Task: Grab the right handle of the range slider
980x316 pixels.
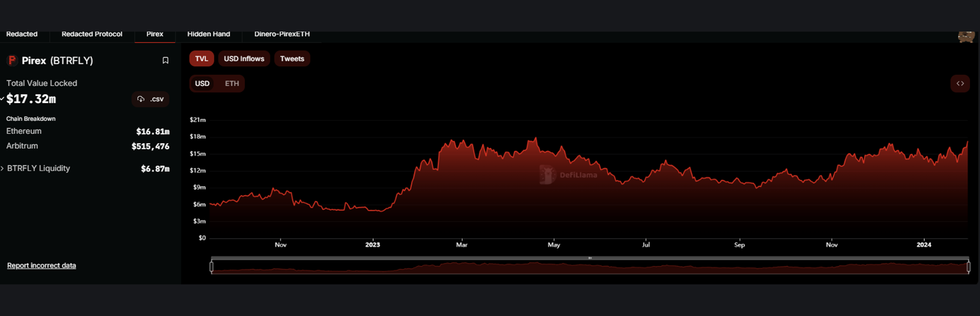Action: pos(969,266)
